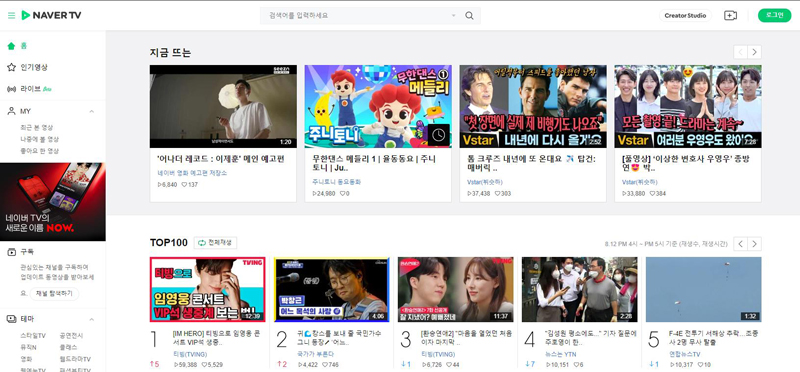Viewport: 800px width, 372px height.
Task: Click play count 37,438
Action: pyautogui.click(x=479, y=193)
